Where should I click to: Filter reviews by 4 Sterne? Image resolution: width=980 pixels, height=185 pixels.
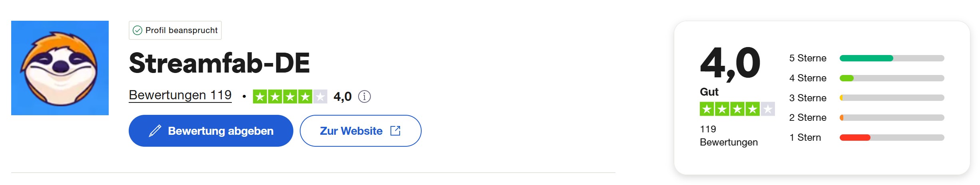coord(866,78)
